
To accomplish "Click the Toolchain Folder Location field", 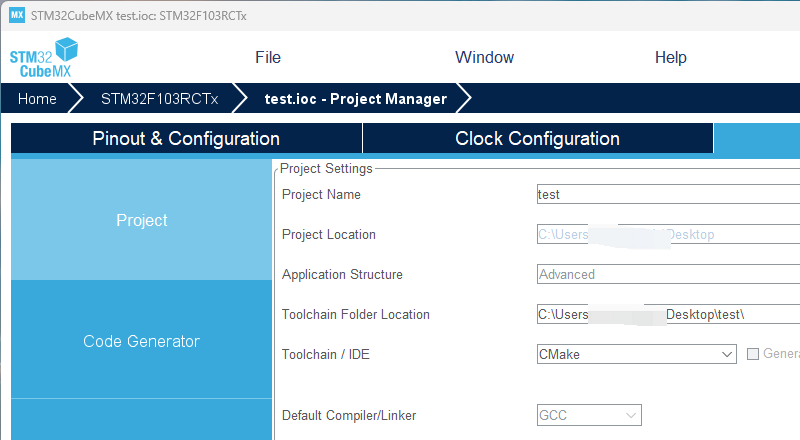I will [668, 314].
